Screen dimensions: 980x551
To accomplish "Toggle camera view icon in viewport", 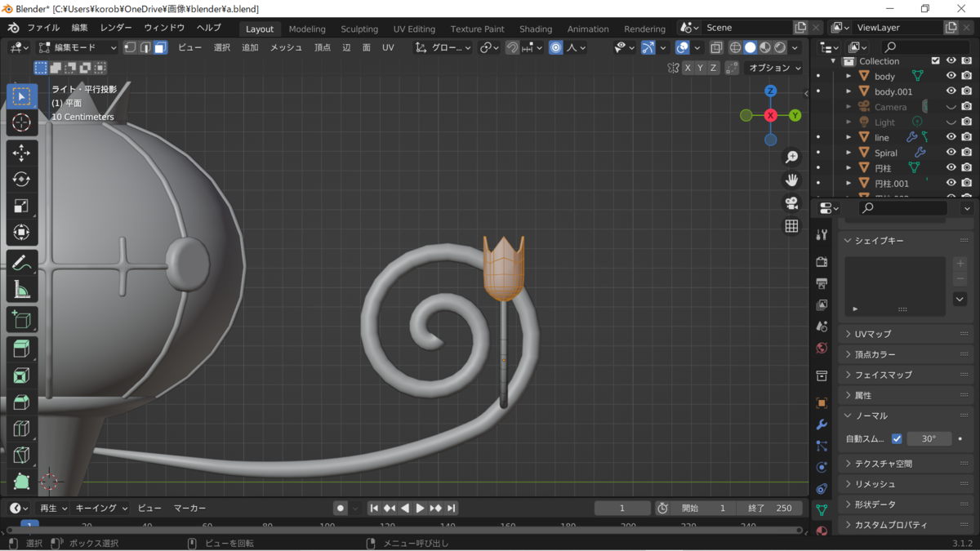I will [791, 203].
